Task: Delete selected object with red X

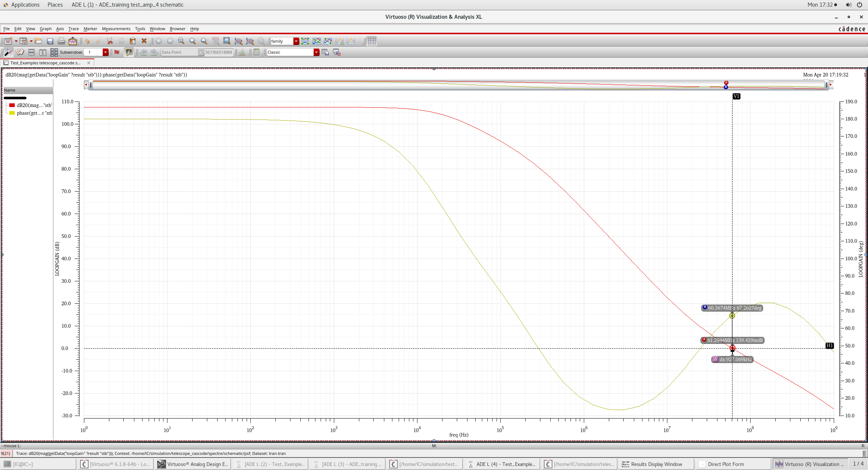Action: [144, 41]
